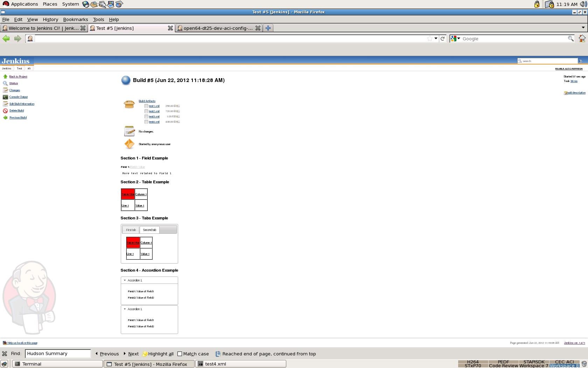Click the Delete Build red stop icon

5,111
